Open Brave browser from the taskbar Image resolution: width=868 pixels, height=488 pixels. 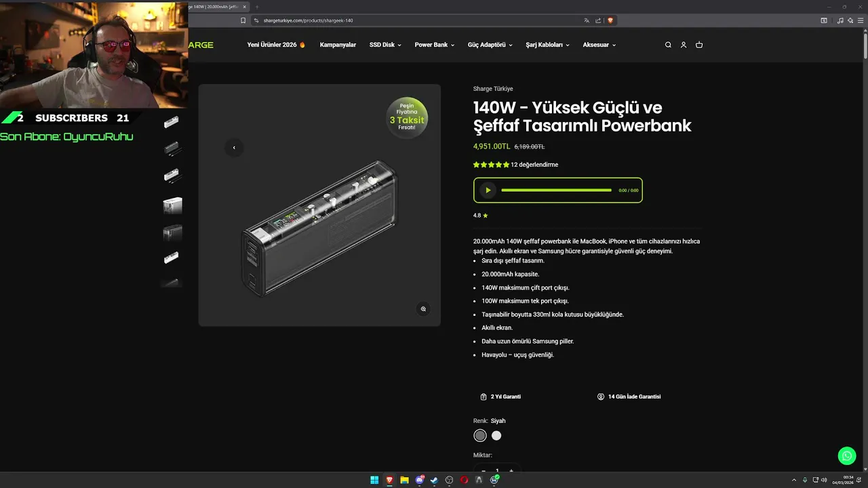tap(389, 480)
